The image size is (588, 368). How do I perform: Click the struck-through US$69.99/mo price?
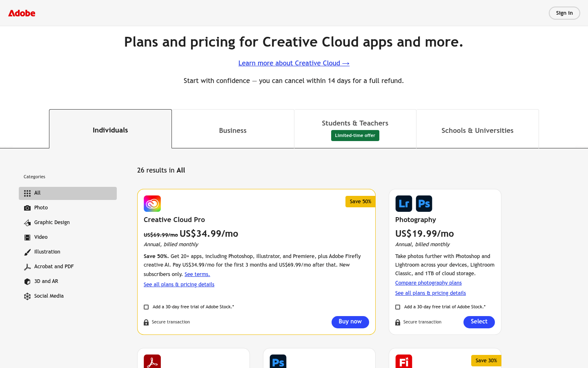161,235
